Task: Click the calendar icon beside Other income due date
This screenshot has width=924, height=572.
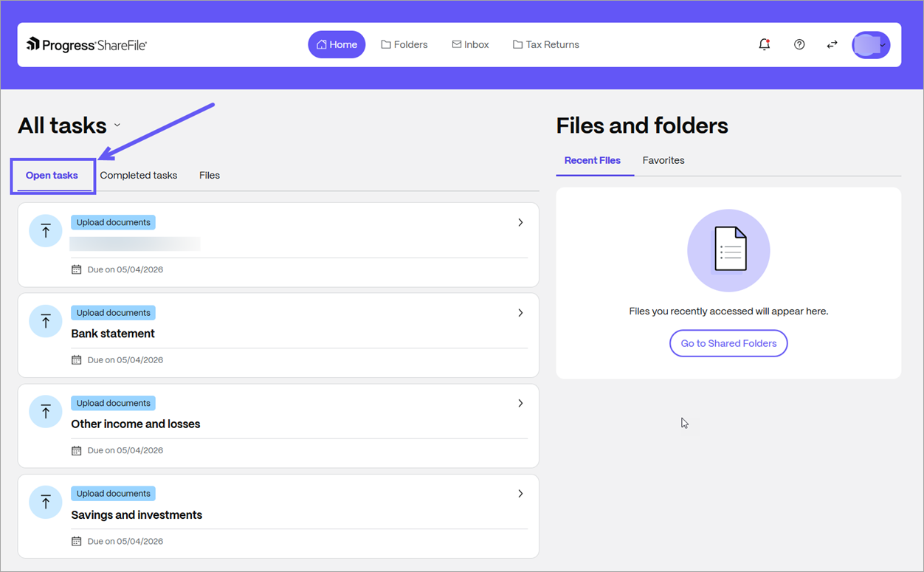Action: click(x=76, y=449)
